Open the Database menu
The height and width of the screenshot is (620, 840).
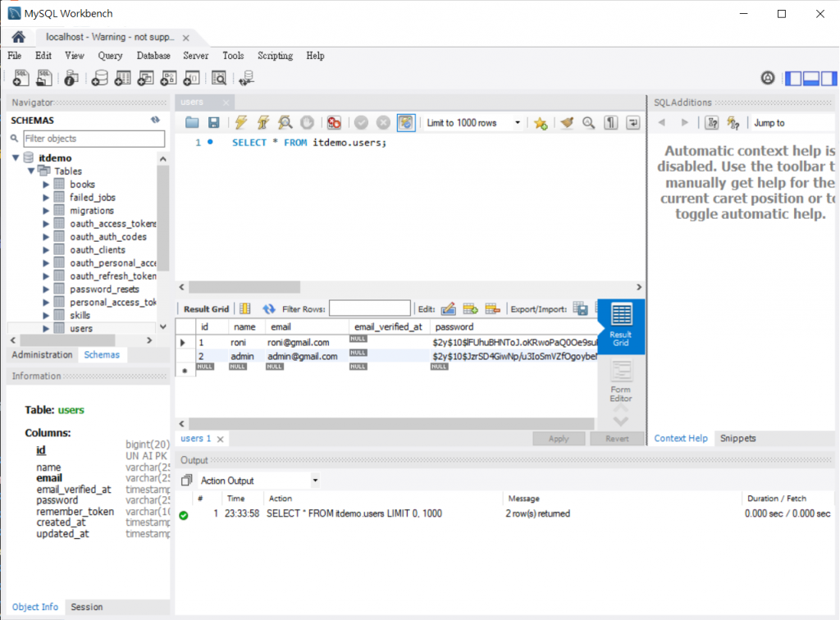pyautogui.click(x=153, y=56)
